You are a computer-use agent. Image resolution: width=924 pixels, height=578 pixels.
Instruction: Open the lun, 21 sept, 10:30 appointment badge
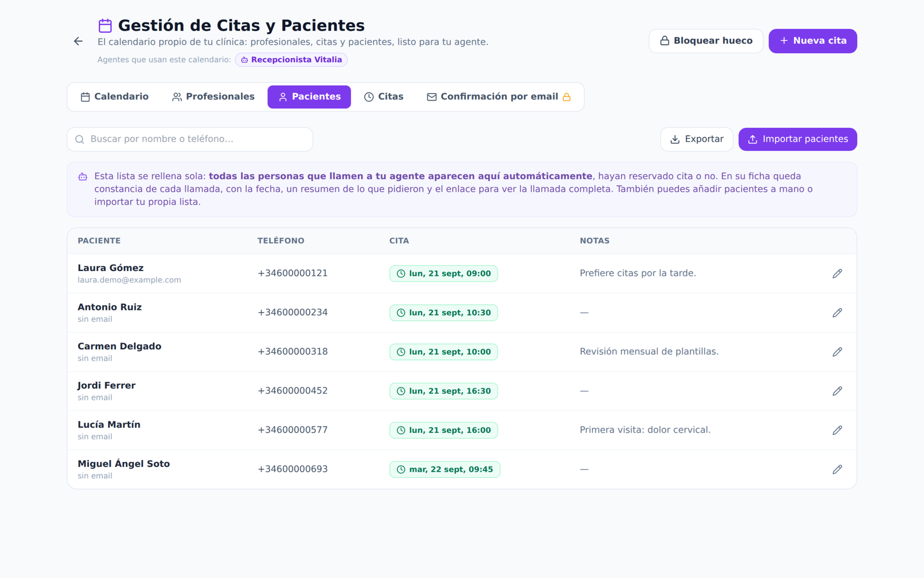coord(444,313)
